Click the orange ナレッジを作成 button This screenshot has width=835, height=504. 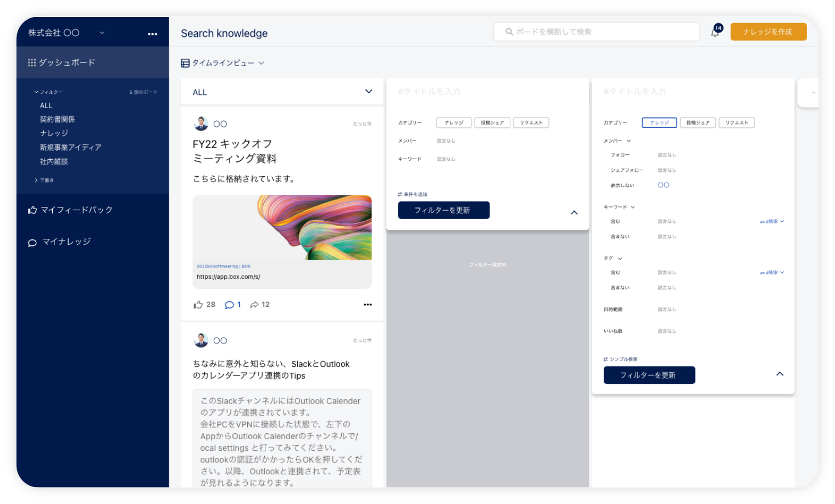point(768,32)
